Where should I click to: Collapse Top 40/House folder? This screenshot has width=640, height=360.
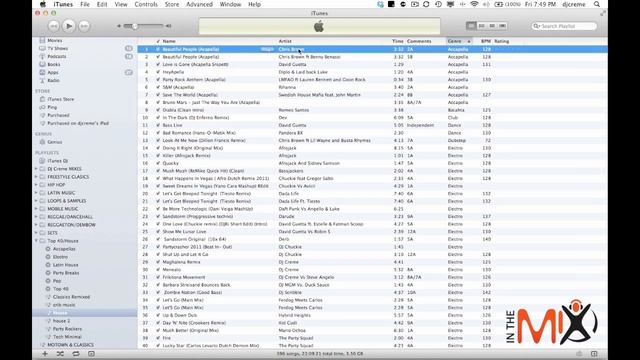pyautogui.click(x=36, y=241)
